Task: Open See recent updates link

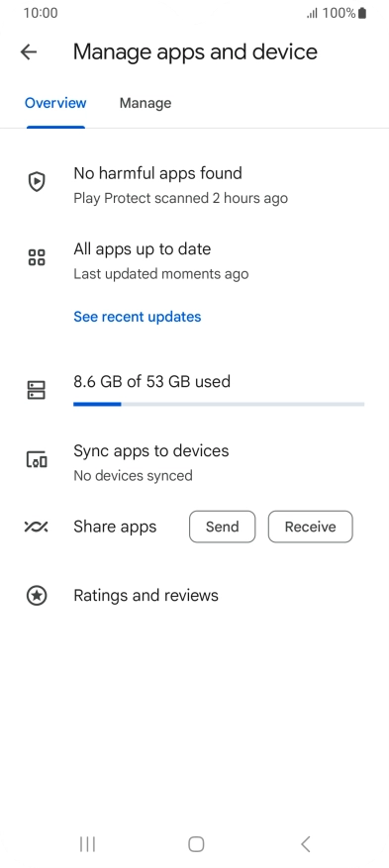Action: click(x=138, y=317)
